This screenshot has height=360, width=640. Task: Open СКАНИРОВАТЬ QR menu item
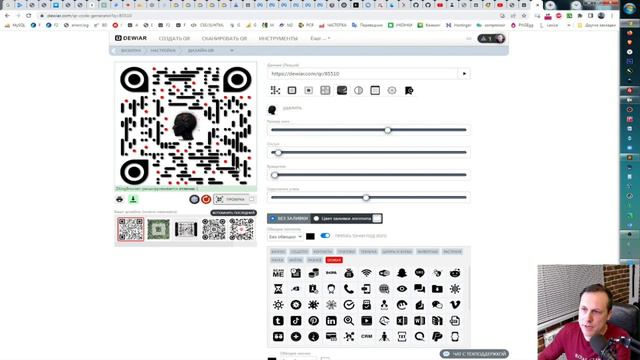click(224, 38)
